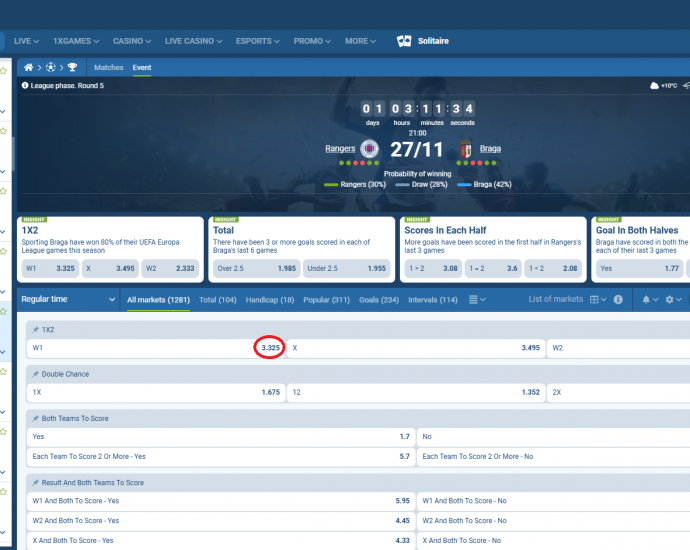Pin the 1X2 market section
This screenshot has height=550, width=690.
36,329
